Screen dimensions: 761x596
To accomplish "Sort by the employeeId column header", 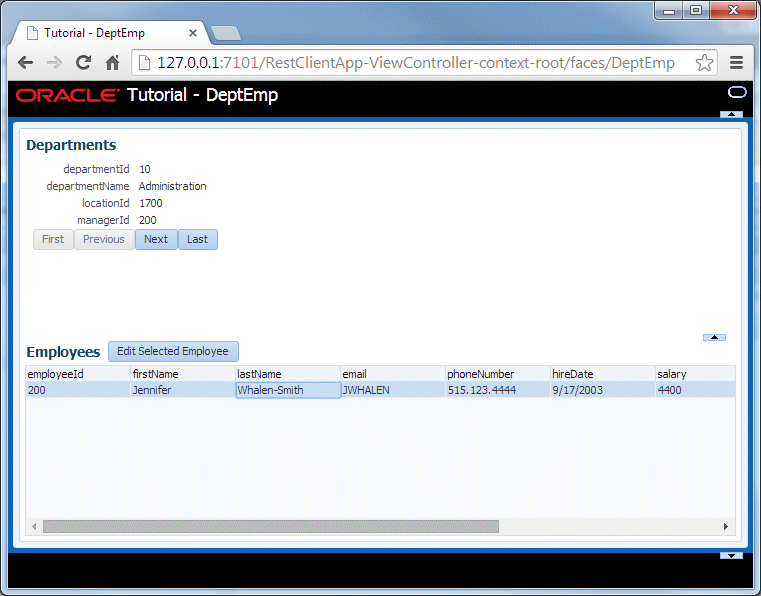I will pos(78,374).
